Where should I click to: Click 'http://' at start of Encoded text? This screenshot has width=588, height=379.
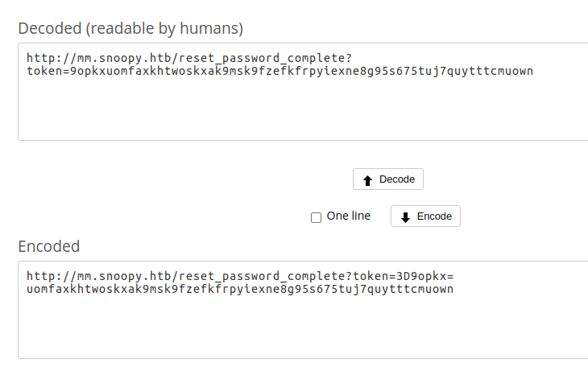coord(46,276)
